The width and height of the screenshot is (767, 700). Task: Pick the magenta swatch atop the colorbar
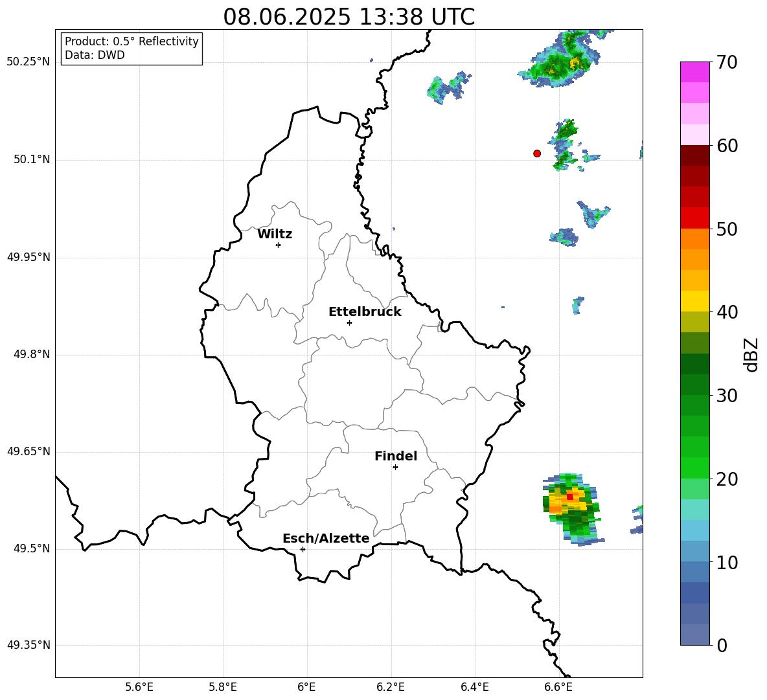695,72
